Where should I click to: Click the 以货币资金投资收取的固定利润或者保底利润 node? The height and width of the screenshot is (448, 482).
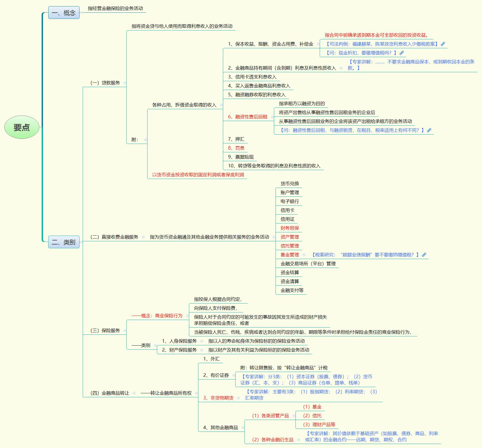click(x=198, y=175)
